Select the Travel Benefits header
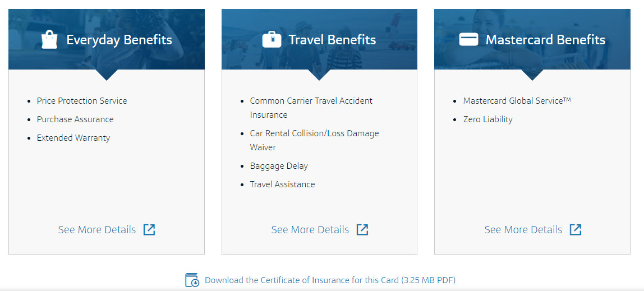This screenshot has width=644, height=291. (332, 40)
